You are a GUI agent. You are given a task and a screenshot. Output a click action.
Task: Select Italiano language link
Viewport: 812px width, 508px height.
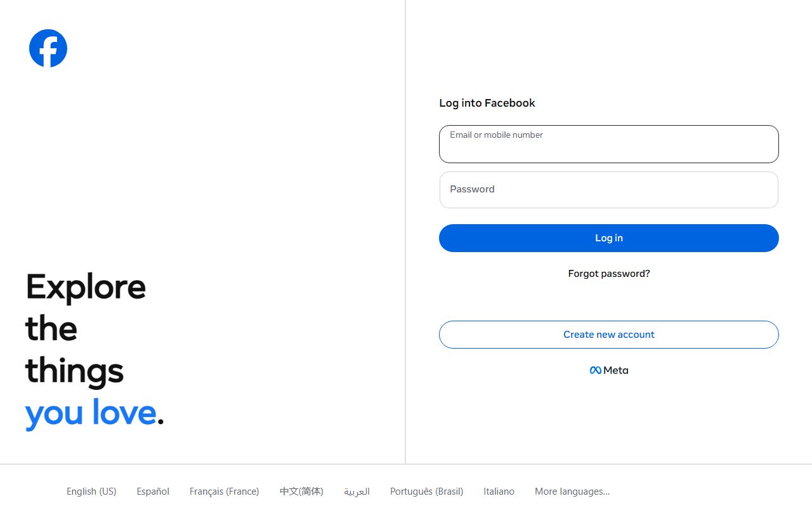pyautogui.click(x=499, y=491)
